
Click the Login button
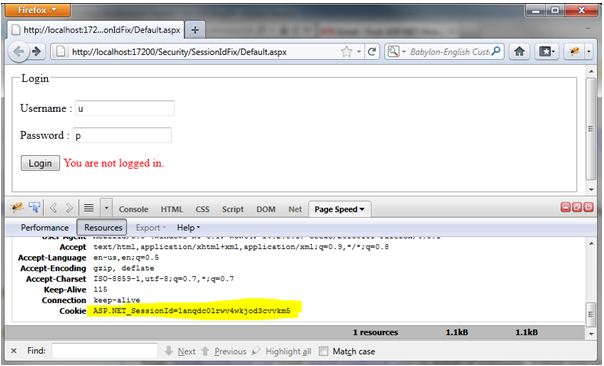40,163
